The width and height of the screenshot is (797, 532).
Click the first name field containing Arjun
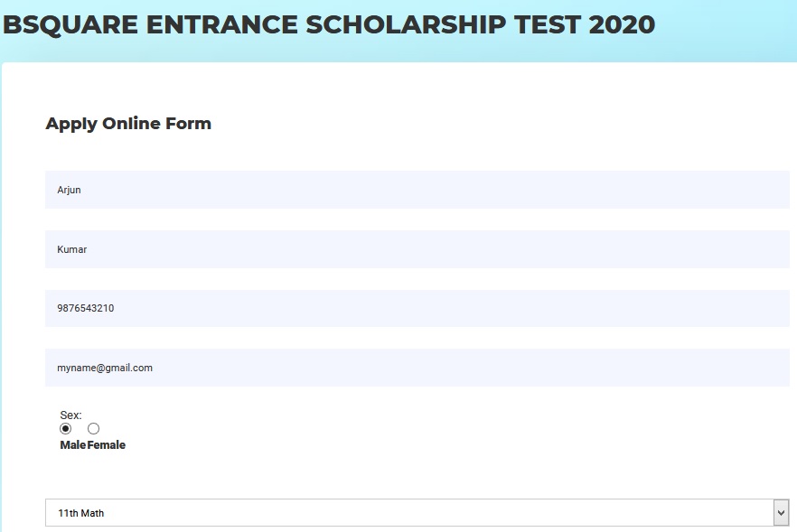(x=416, y=190)
